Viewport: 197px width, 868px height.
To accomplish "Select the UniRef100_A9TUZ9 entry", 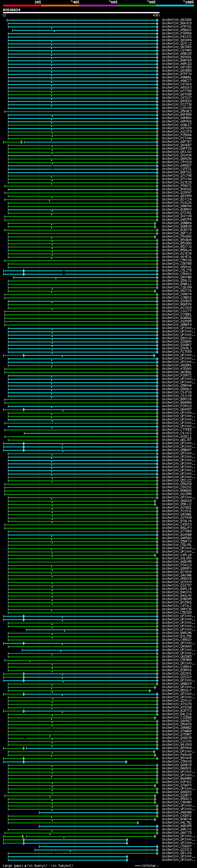I will [x=177, y=128].
